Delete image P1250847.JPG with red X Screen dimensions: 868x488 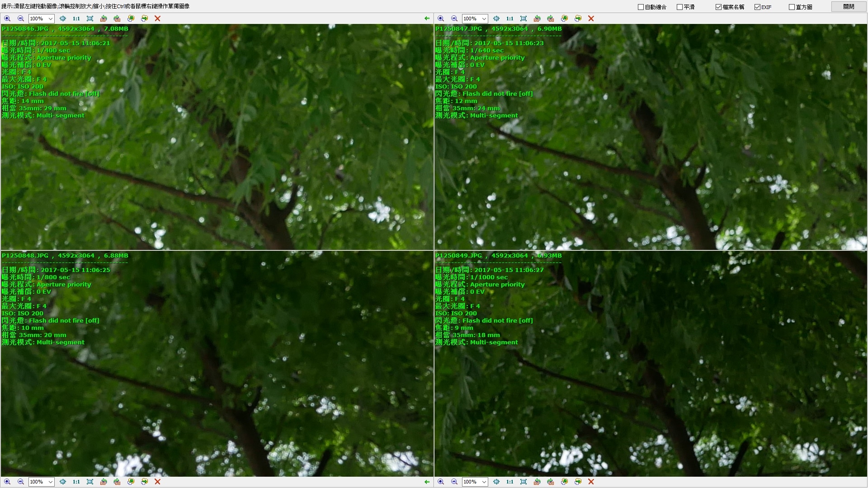click(591, 19)
